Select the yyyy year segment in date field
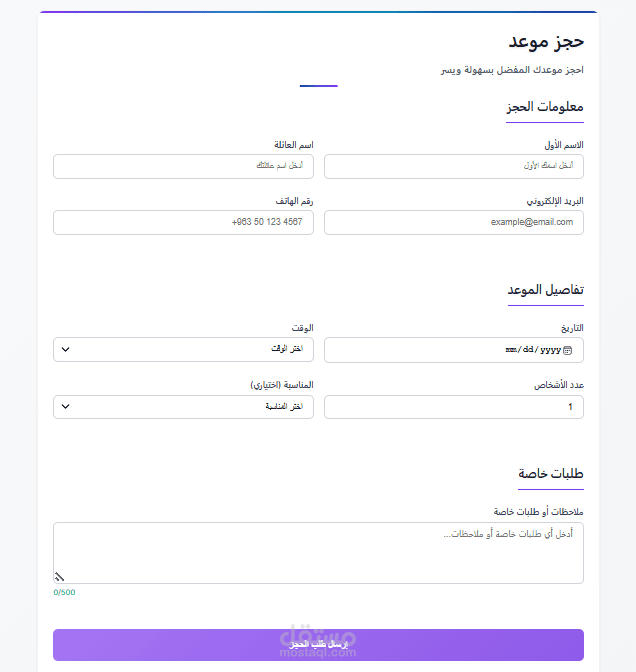This screenshot has width=636, height=672. [x=551, y=350]
